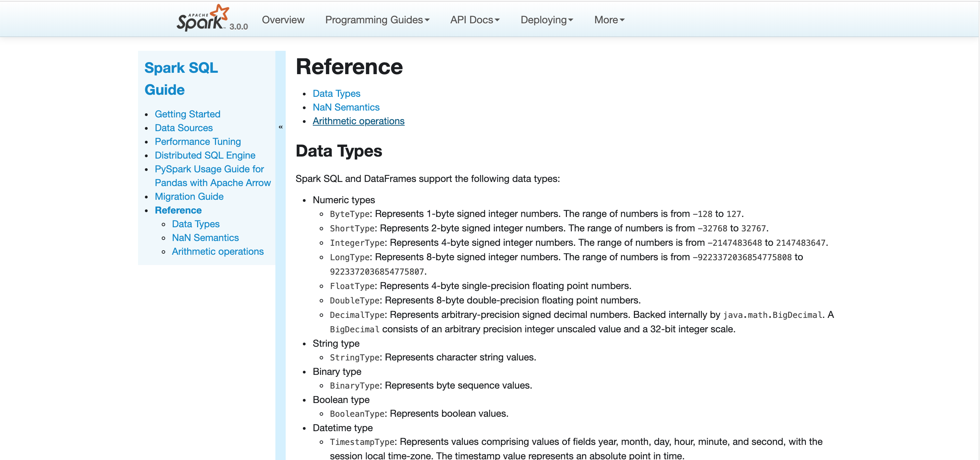This screenshot has height=460, width=980.
Task: Expand the API Docs dropdown menu
Action: pyautogui.click(x=475, y=20)
